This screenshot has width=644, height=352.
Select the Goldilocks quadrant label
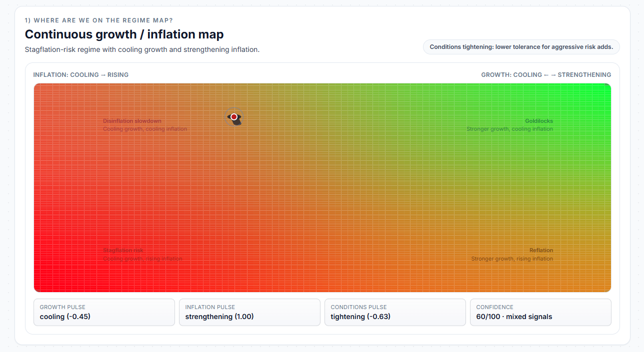pos(538,121)
